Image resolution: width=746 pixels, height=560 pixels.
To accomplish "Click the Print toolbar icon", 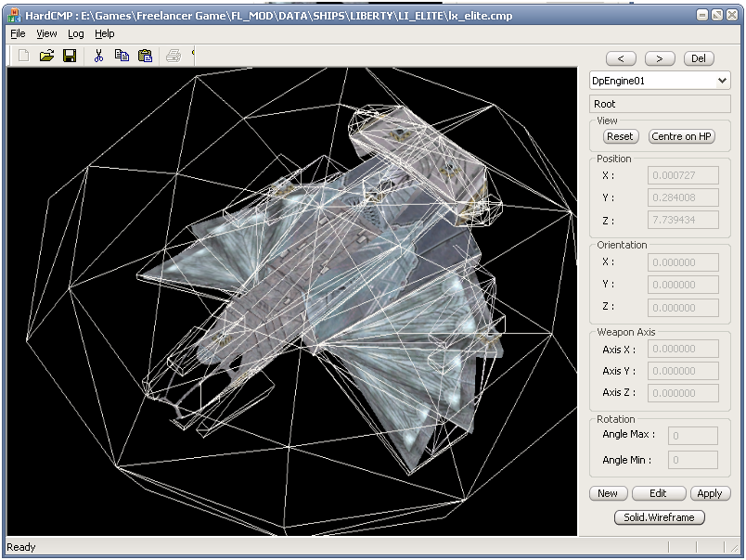I will tap(174, 56).
